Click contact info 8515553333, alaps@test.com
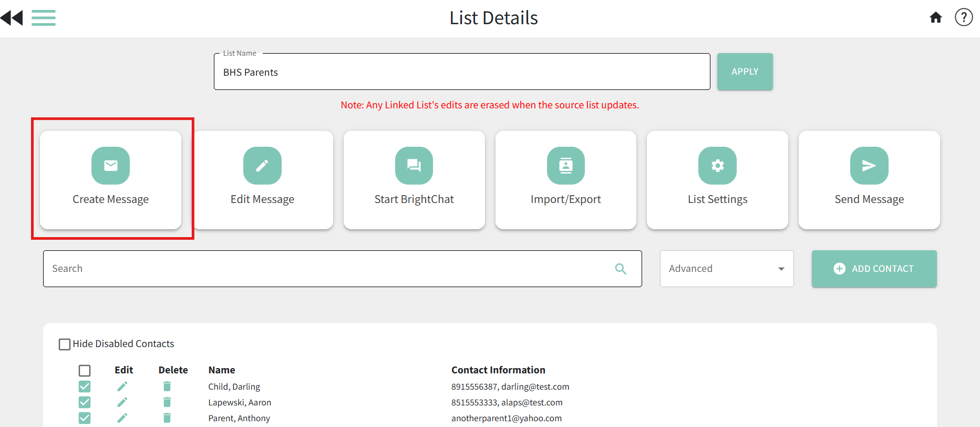 click(507, 402)
